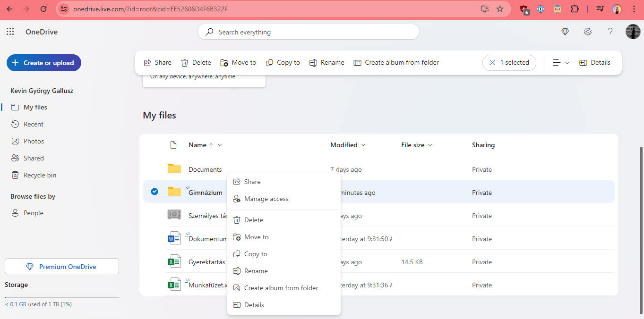644x319 pixels.
Task: Open the Gimnázium folder icon
Action: click(x=174, y=192)
